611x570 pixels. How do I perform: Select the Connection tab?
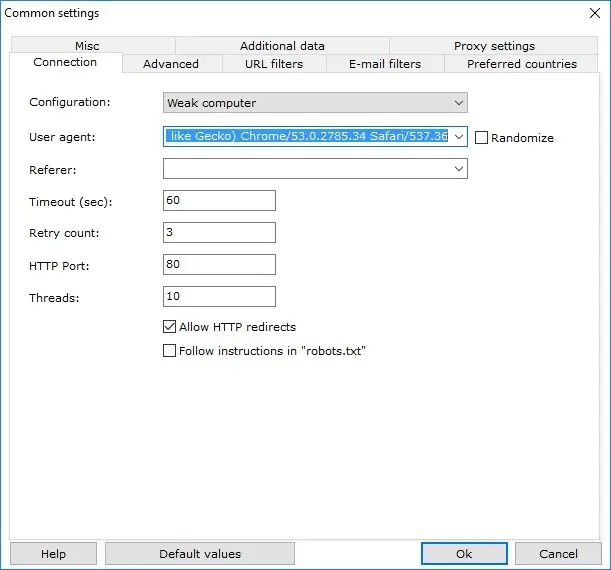pos(65,62)
